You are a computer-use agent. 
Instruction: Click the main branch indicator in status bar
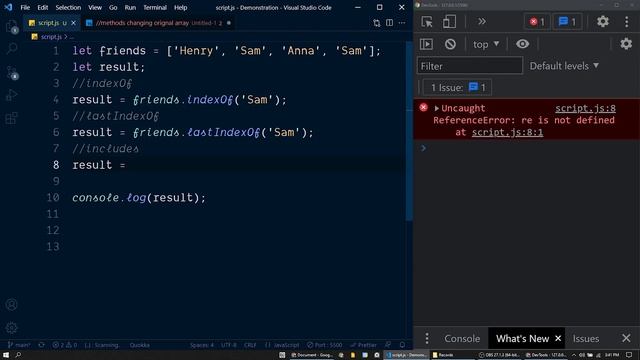tap(19, 345)
